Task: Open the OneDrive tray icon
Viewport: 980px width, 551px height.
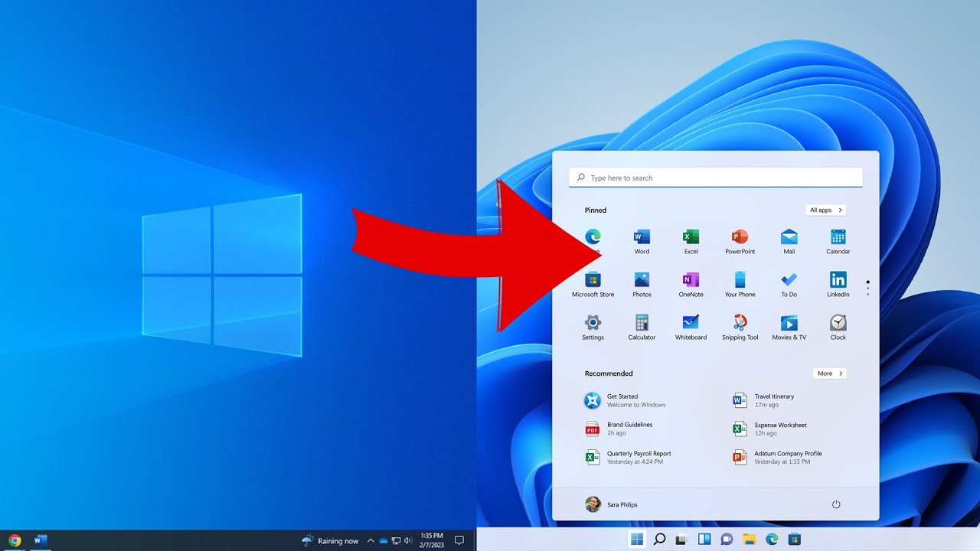Action: (384, 541)
